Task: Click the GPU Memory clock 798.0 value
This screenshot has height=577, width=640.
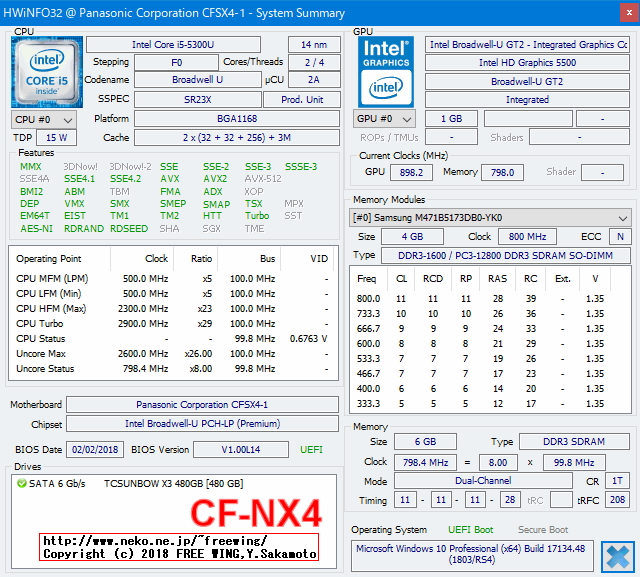Action: click(502, 172)
